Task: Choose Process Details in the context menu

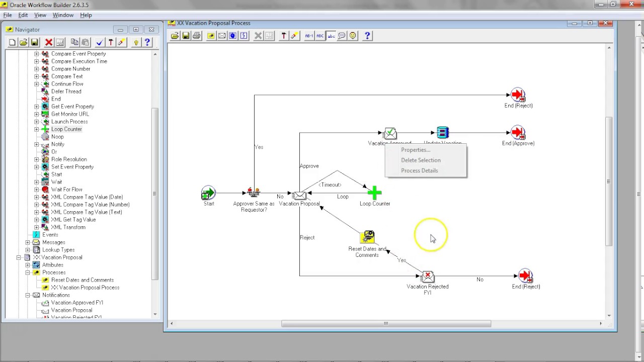Action: tap(419, 170)
